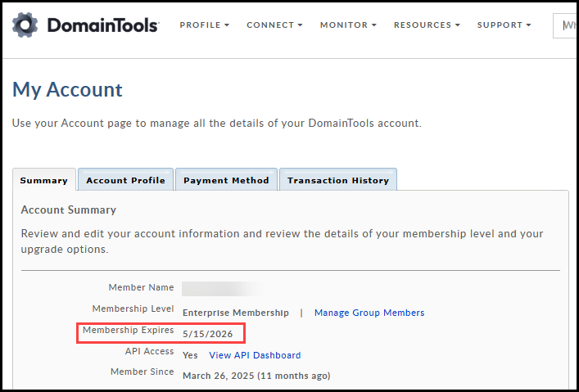Focus the search box in the header

(567, 25)
